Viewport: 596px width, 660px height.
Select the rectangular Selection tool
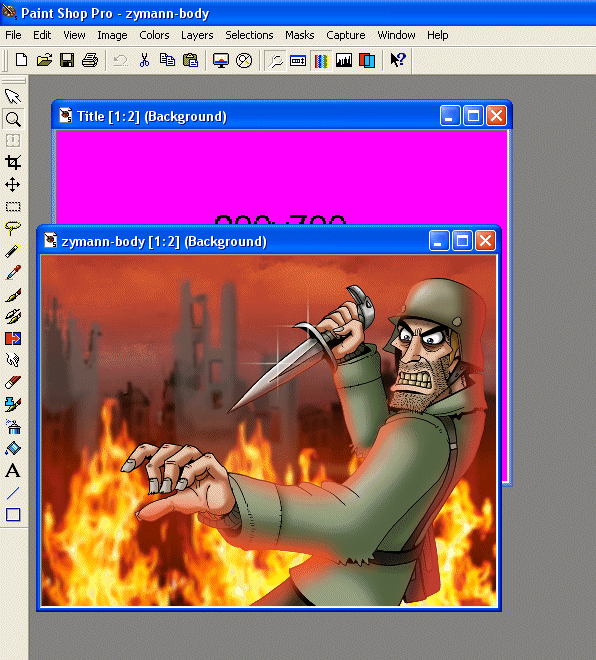click(x=13, y=206)
